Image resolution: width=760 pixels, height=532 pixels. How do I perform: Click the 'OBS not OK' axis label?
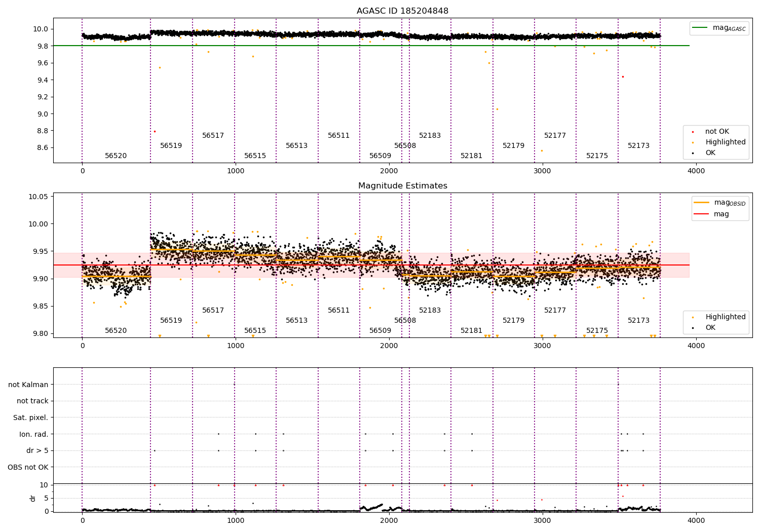pos(28,467)
